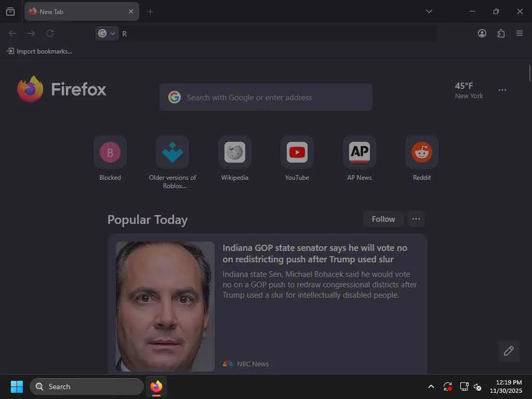This screenshot has height=399, width=532.
Task: Open the Indiana GOP state senator headline
Action: (314, 254)
